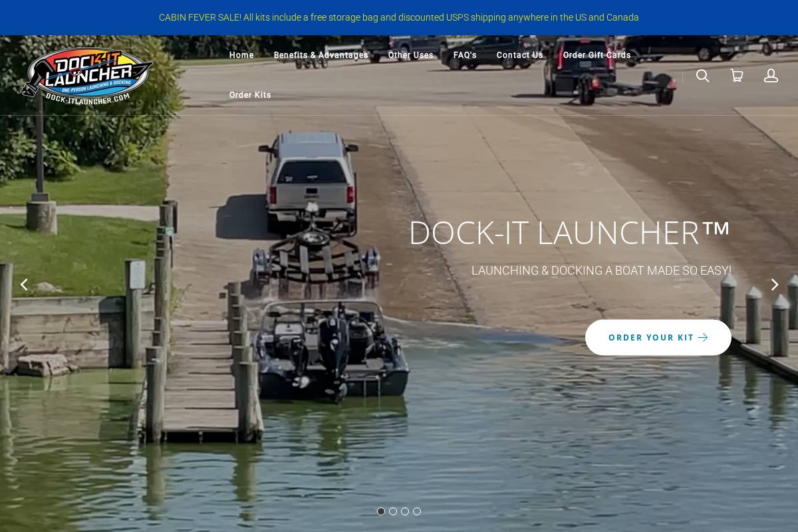Viewport: 798px width, 532px height.
Task: Go to the Contact Us page
Action: point(519,55)
